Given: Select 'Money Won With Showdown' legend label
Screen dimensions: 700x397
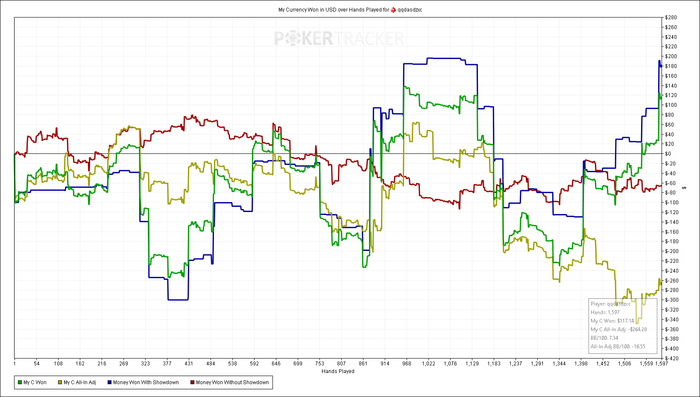Looking at the screenshot, I should (146, 382).
